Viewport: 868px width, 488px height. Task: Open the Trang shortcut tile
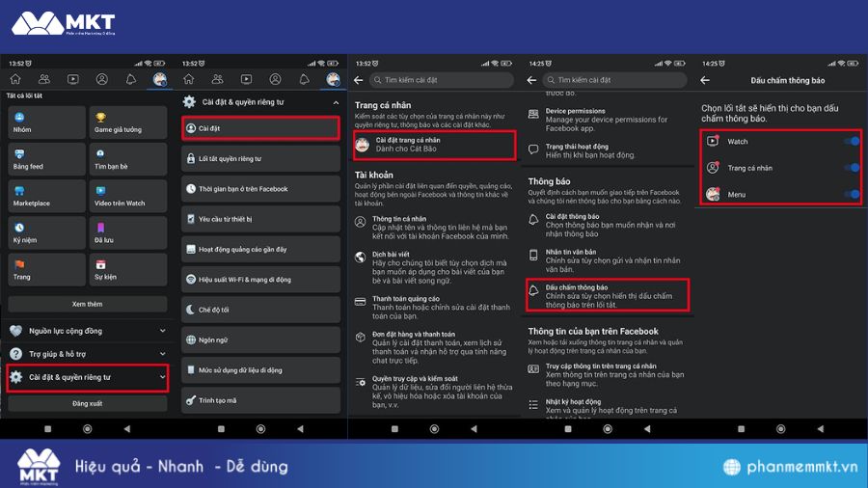point(47,269)
